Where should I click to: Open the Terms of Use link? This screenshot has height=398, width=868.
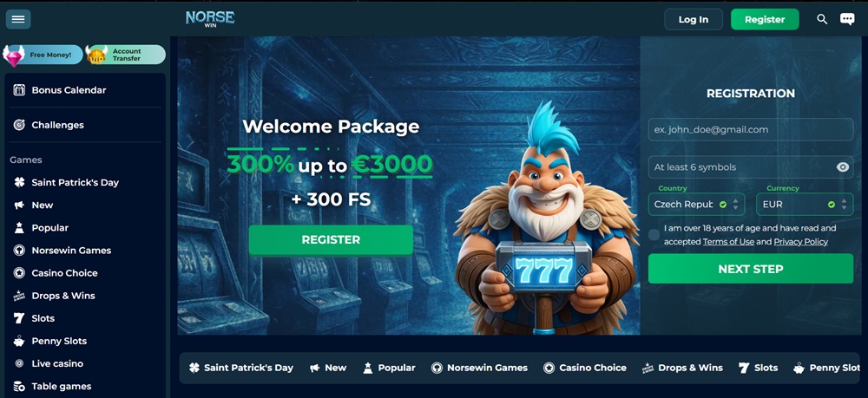pos(728,242)
